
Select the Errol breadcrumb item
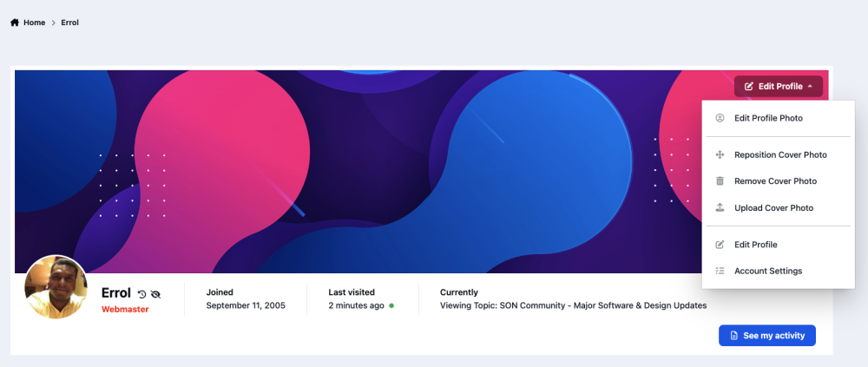pos(70,23)
